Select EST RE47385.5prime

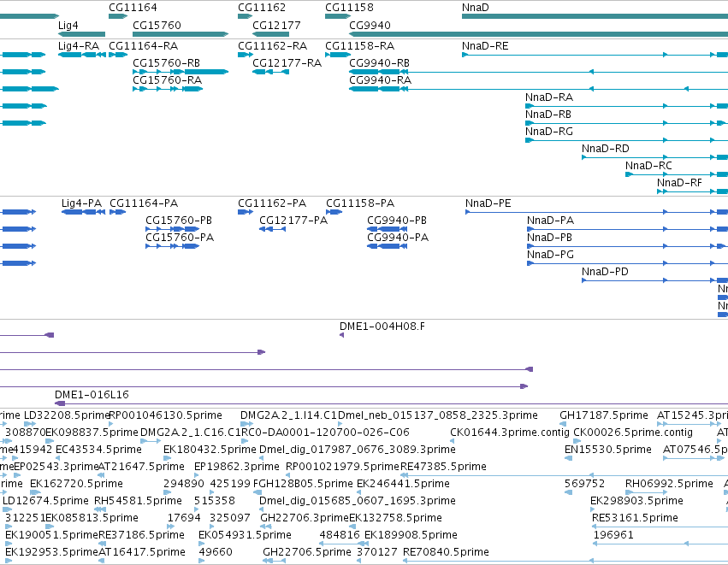click(443, 467)
